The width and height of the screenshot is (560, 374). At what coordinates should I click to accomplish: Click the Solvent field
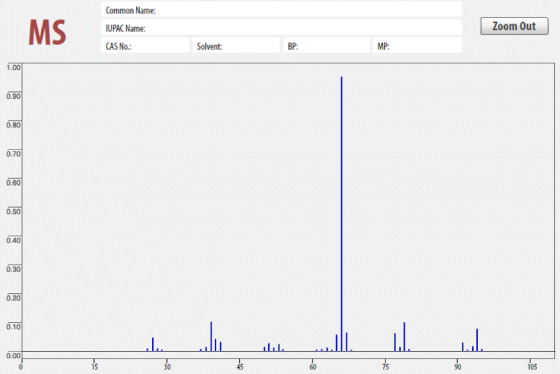click(x=236, y=45)
